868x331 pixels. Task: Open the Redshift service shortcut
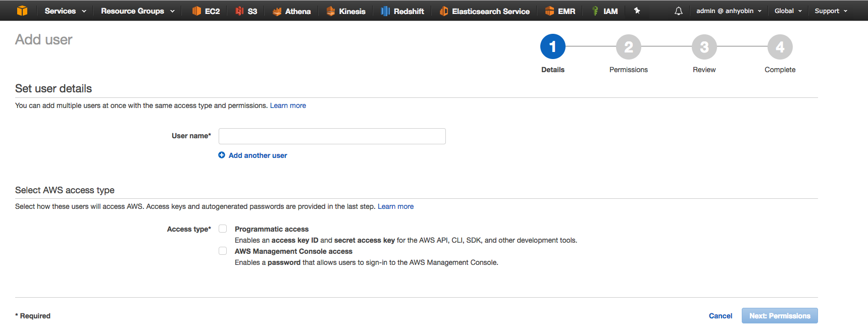(x=402, y=11)
